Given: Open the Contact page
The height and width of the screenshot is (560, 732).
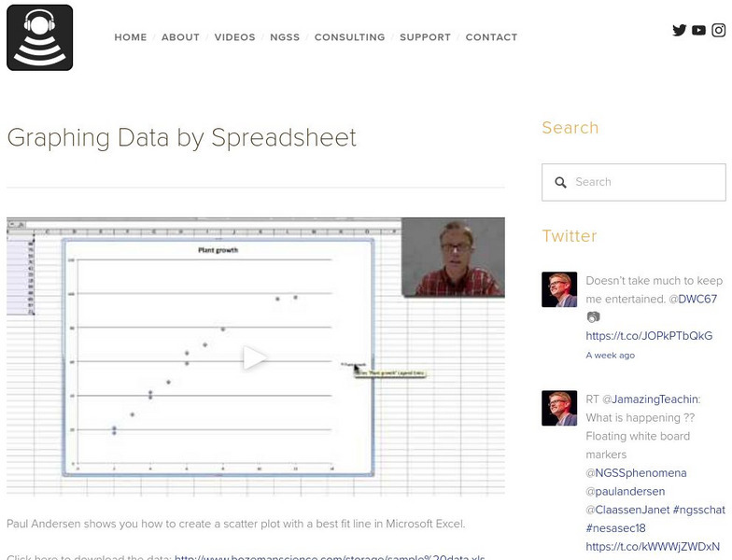Looking at the screenshot, I should click(x=491, y=37).
